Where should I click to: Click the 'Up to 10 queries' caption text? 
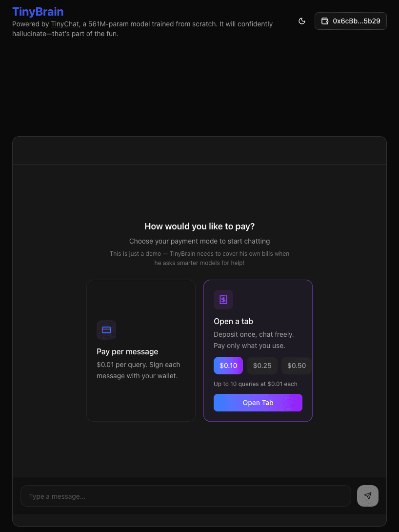256,384
